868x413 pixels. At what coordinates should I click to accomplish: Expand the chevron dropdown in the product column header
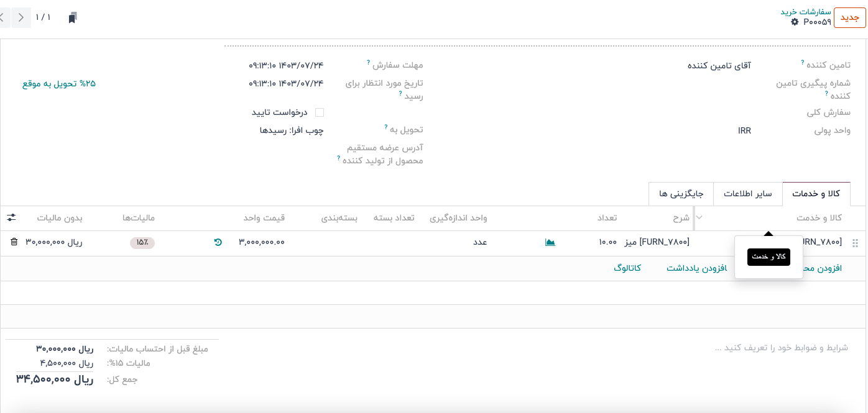click(x=699, y=218)
